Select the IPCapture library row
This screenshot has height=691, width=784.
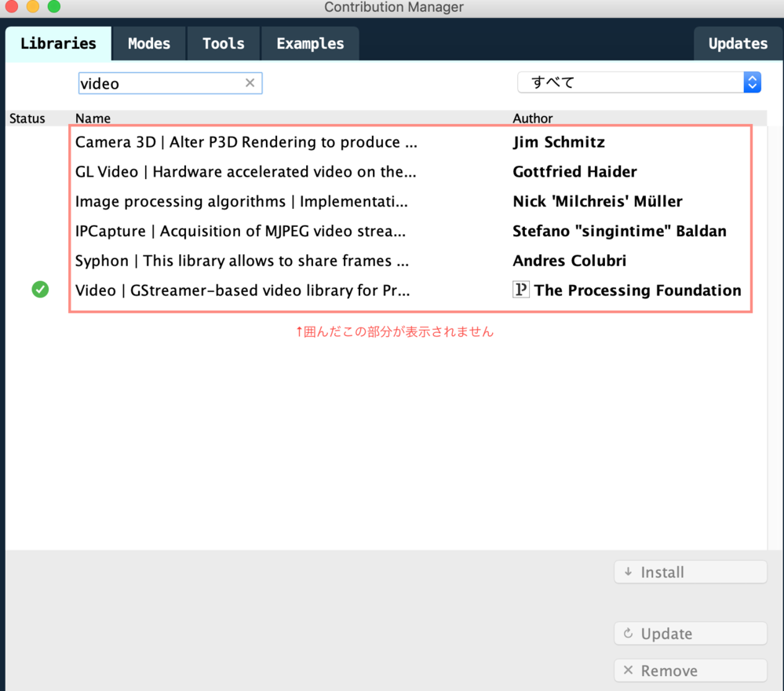(x=386, y=231)
